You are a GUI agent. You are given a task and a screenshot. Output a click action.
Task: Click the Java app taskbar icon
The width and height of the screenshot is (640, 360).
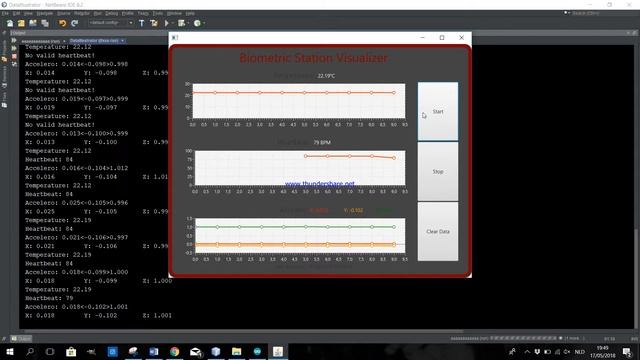[278, 351]
